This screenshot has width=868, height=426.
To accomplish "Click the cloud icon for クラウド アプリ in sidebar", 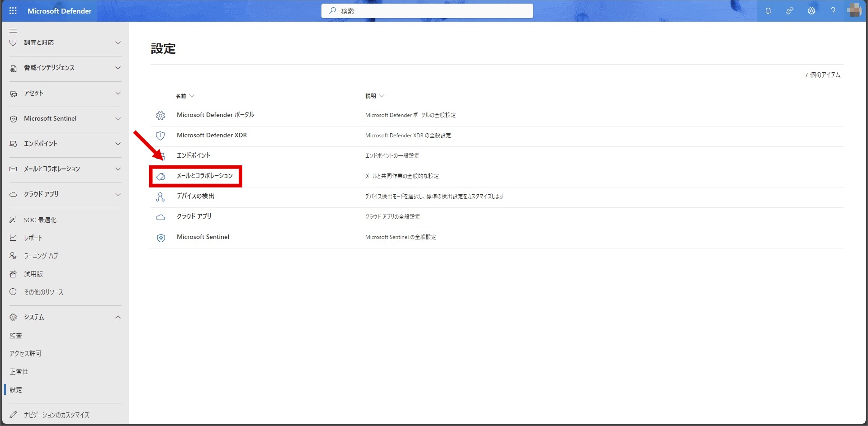I will (13, 194).
